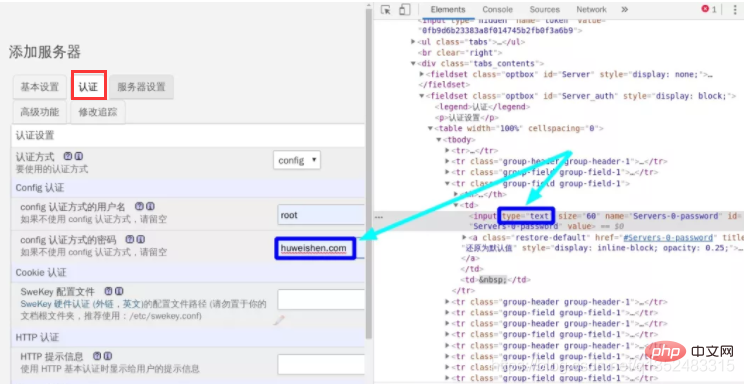Screen dimensions: 744x384
Task: Collapse the table width="100%" node
Action: [430, 129]
